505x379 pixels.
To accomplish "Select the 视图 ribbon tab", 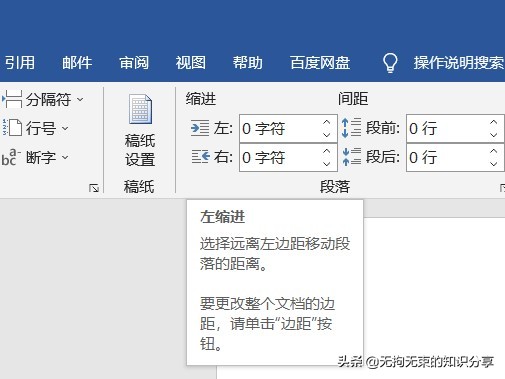I will point(191,63).
